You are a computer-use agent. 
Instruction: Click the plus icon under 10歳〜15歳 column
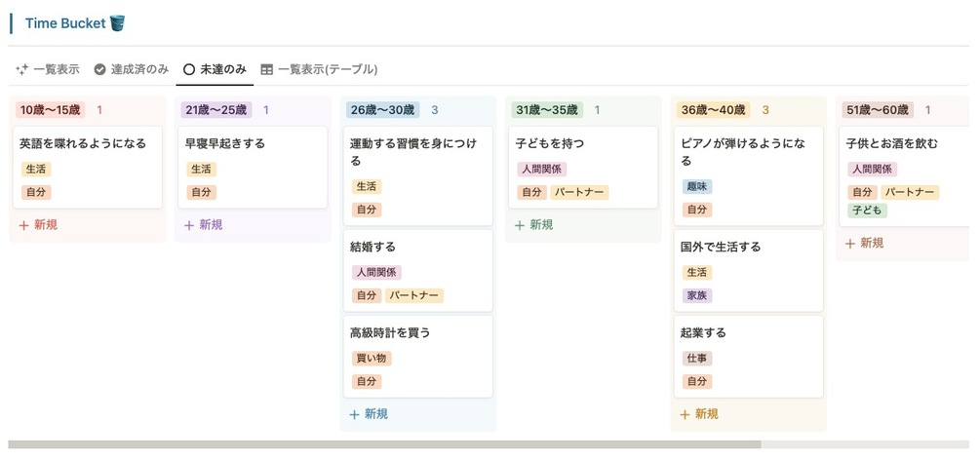(24, 225)
